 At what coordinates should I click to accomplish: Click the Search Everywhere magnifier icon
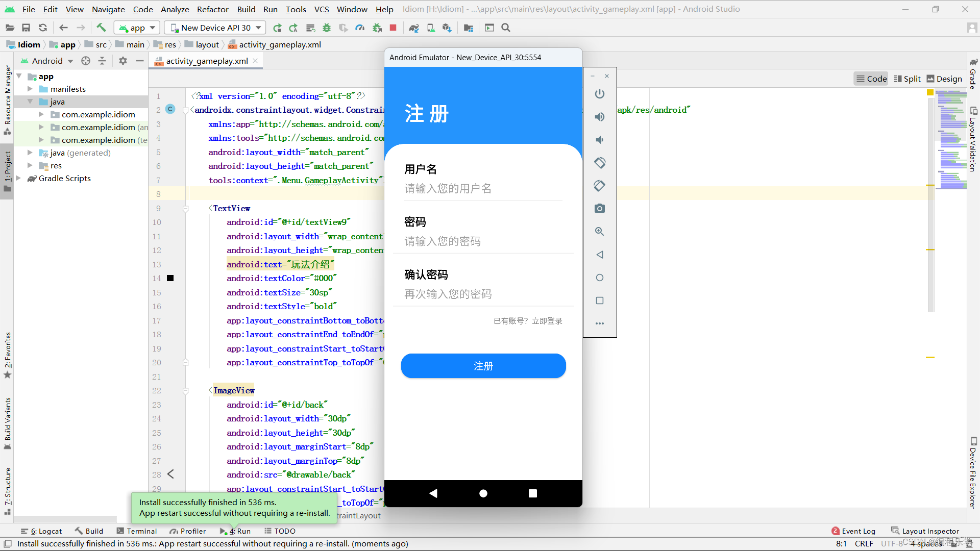point(506,28)
